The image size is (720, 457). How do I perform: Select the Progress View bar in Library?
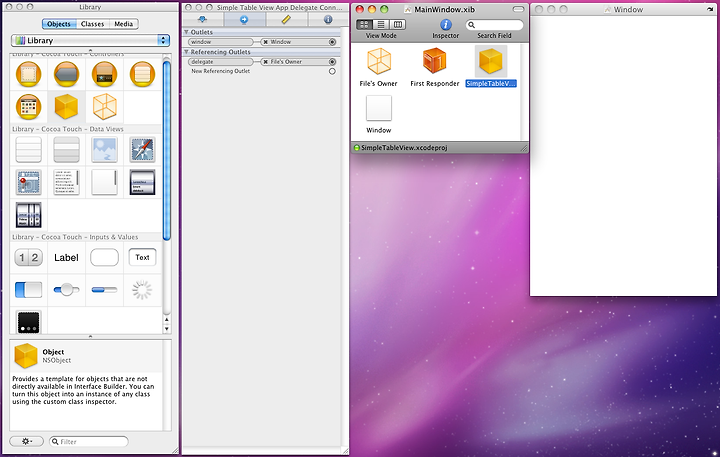coord(104,290)
